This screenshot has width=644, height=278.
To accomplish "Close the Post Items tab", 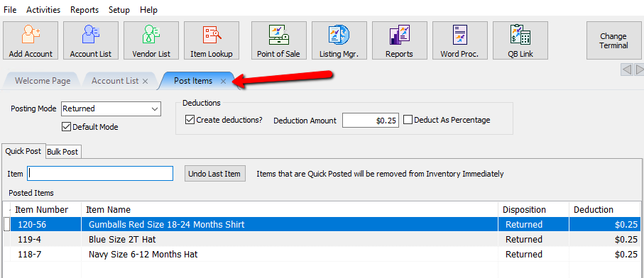I will coord(223,81).
